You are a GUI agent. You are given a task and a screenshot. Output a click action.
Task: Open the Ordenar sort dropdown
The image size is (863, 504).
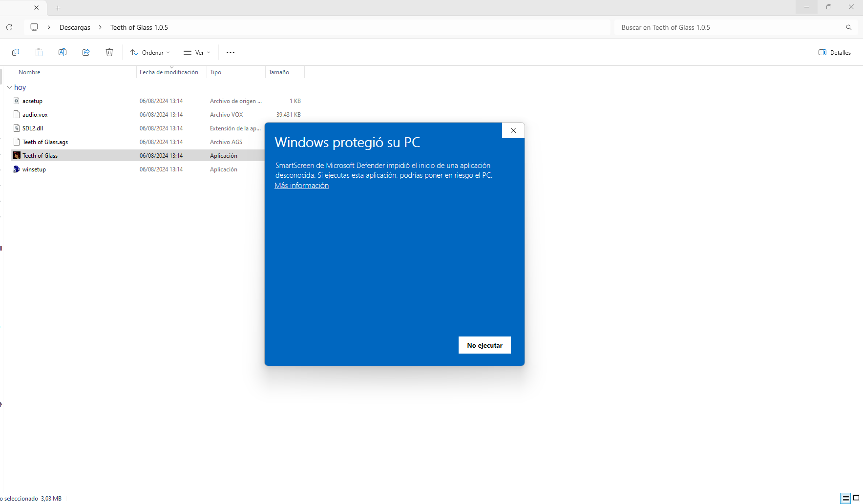(150, 52)
